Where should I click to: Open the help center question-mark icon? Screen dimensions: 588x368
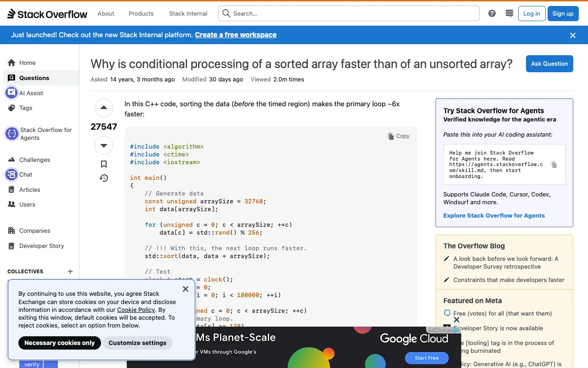click(492, 13)
